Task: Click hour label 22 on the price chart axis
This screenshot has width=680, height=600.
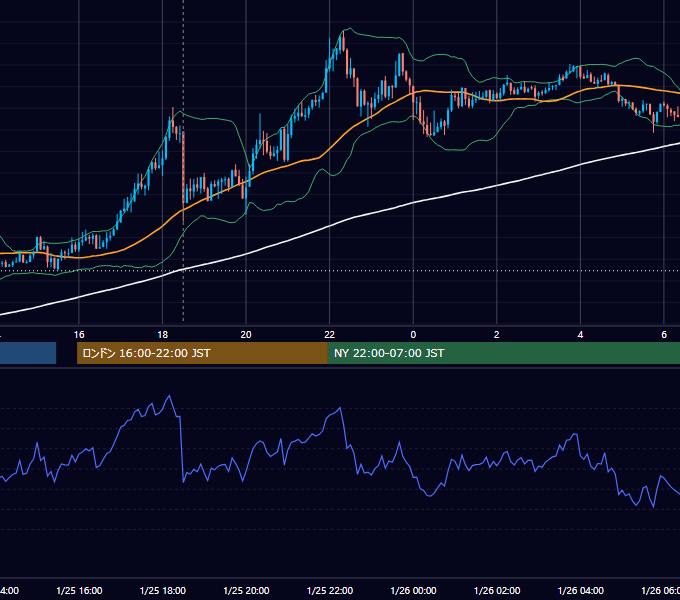Action: [x=330, y=335]
